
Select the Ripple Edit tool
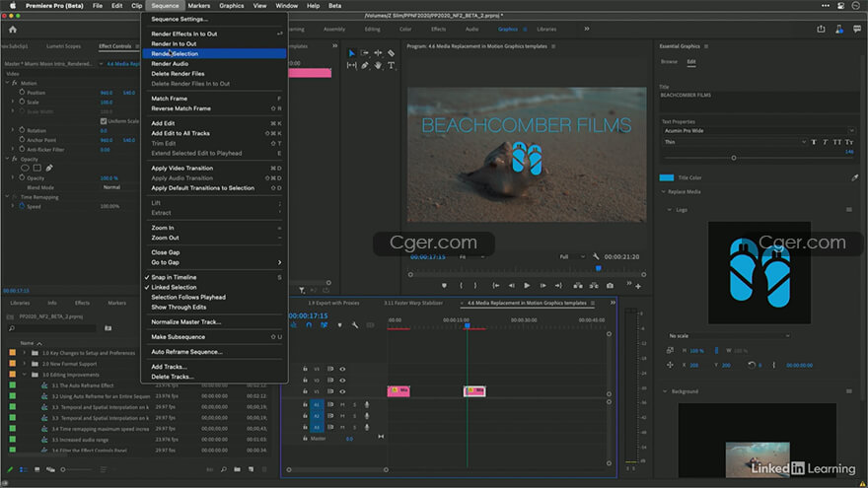click(x=378, y=53)
